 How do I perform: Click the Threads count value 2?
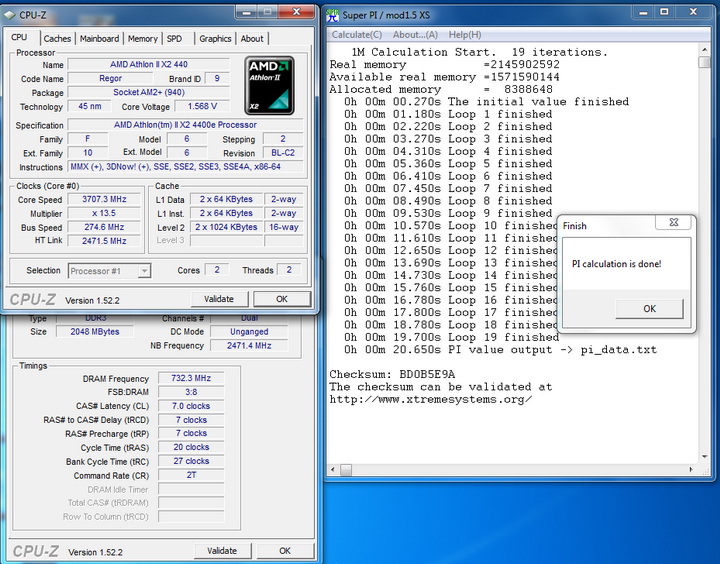click(x=289, y=270)
